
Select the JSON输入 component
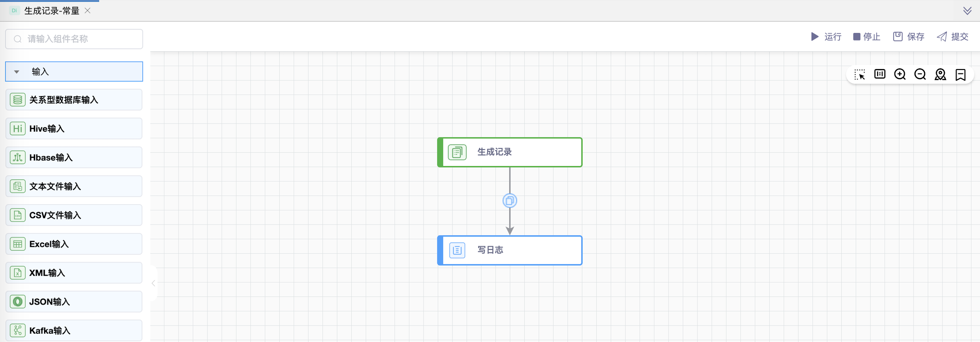tap(74, 302)
